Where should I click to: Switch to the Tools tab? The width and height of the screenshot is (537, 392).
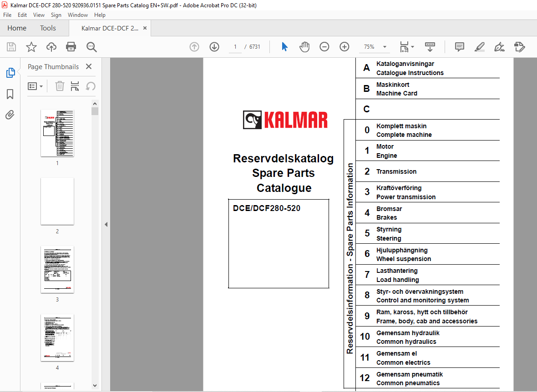[x=48, y=28]
